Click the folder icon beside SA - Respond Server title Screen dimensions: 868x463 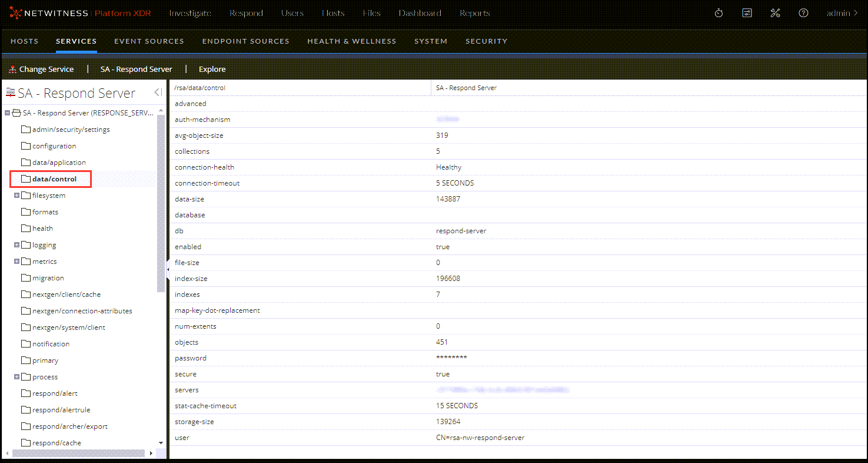click(x=10, y=92)
